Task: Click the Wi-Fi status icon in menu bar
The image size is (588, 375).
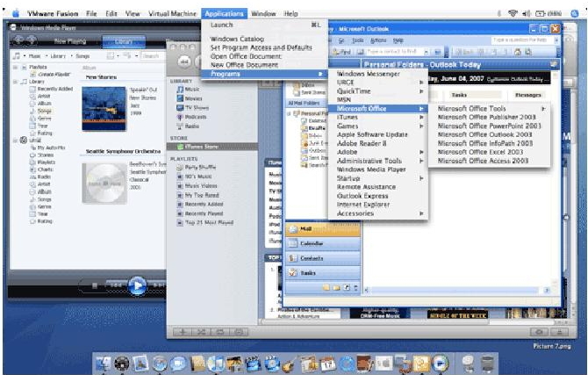Action: coord(513,13)
